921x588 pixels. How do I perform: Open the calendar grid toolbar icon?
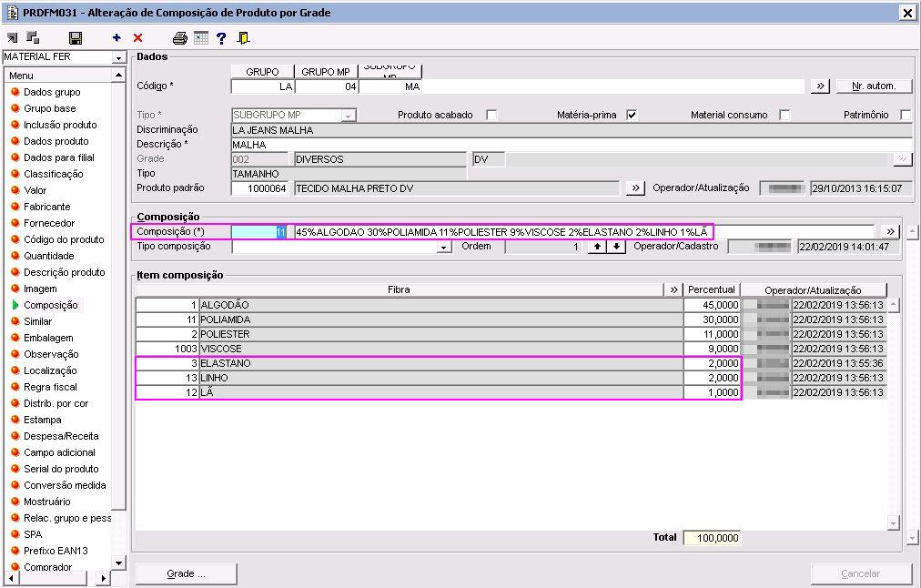click(x=201, y=38)
